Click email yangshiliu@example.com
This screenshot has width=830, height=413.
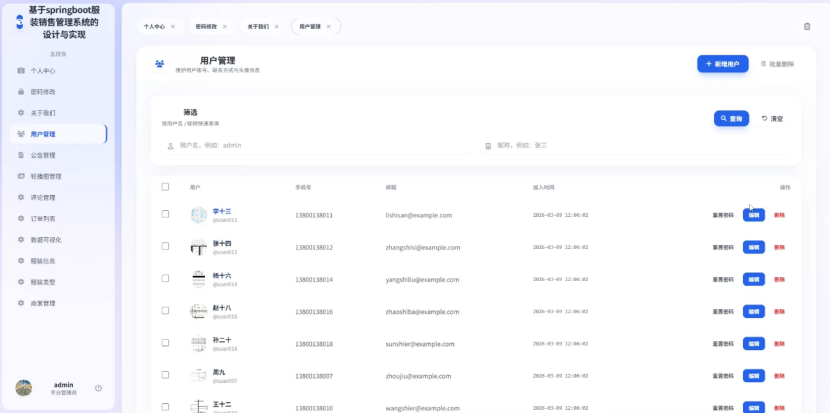pyautogui.click(x=422, y=280)
